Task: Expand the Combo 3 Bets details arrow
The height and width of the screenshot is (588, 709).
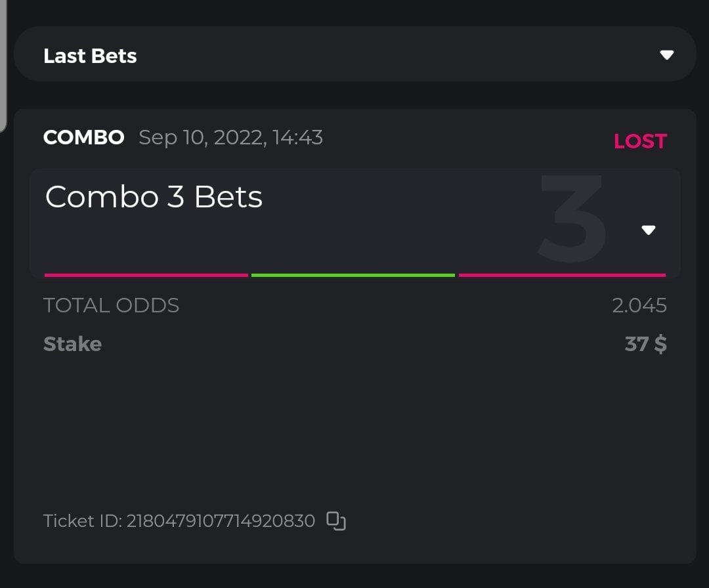Action: 649,230
